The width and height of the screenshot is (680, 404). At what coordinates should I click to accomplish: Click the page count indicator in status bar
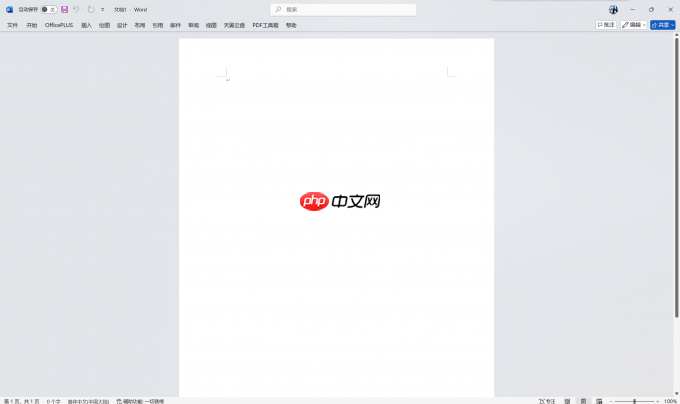click(x=22, y=401)
